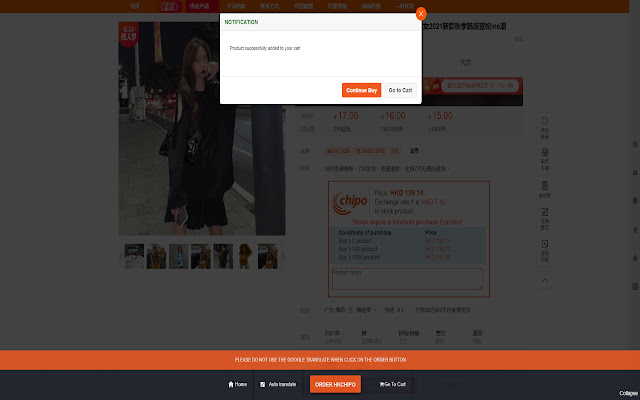The image size is (640, 400).
Task: Click the Buy ≥ 2 product row
Action: 407,241
